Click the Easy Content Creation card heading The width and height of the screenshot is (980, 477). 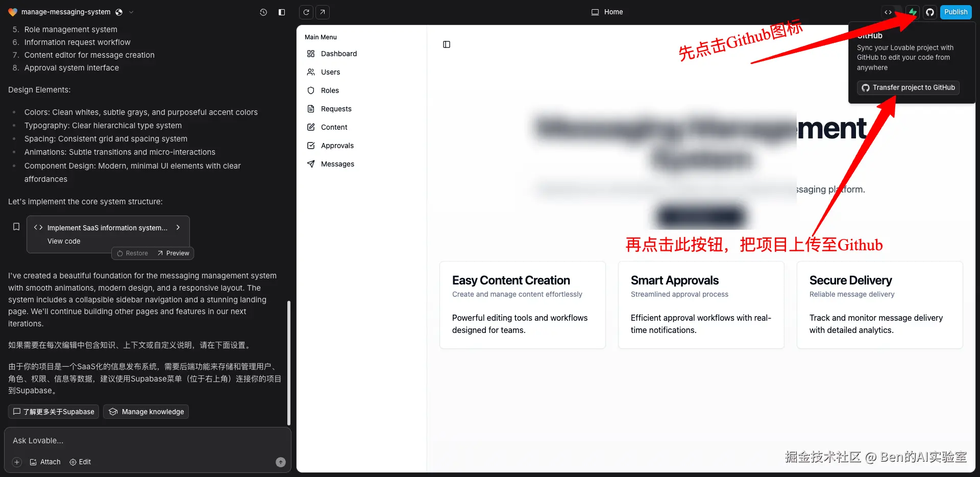511,280
